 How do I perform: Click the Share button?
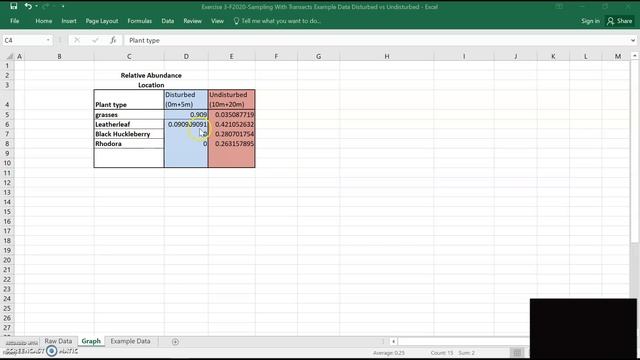click(x=620, y=21)
